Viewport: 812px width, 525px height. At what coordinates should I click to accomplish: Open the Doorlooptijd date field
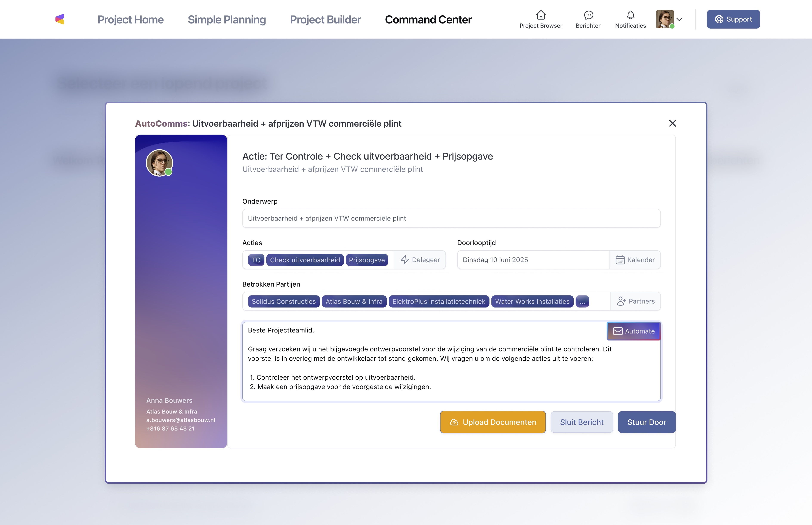533,260
